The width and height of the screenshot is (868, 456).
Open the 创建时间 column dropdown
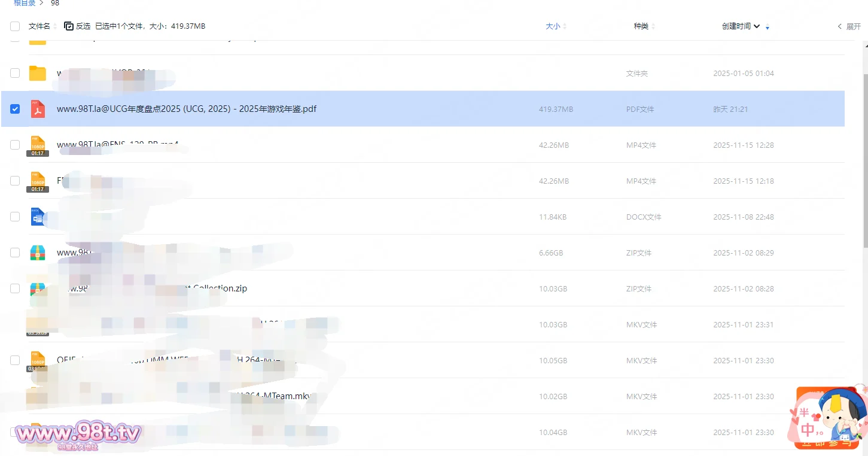[757, 26]
